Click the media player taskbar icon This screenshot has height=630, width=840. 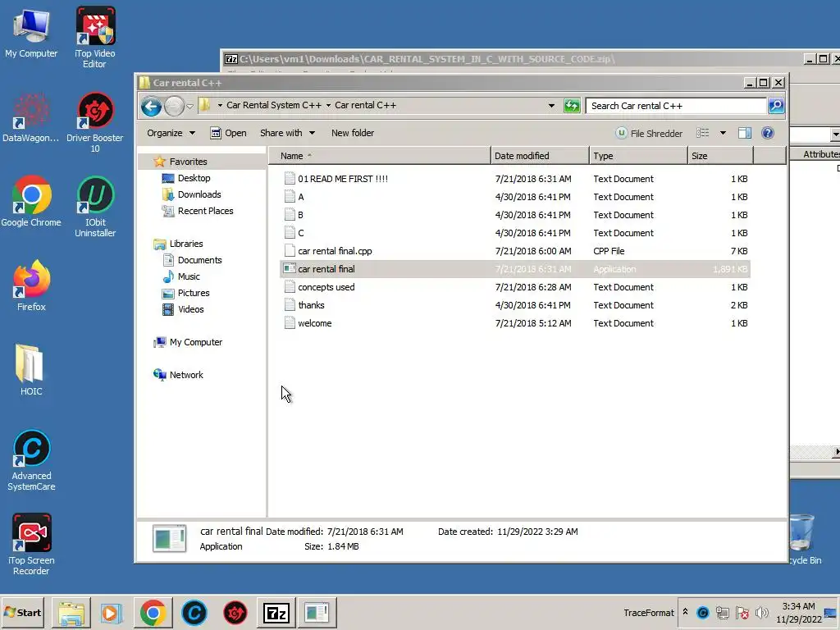(x=112, y=613)
